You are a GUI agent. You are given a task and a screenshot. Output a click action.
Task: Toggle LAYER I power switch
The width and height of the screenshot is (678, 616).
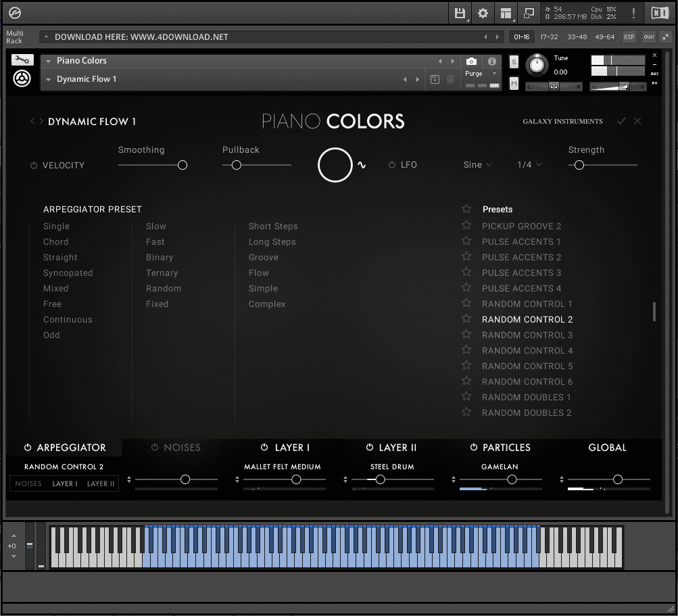(264, 447)
